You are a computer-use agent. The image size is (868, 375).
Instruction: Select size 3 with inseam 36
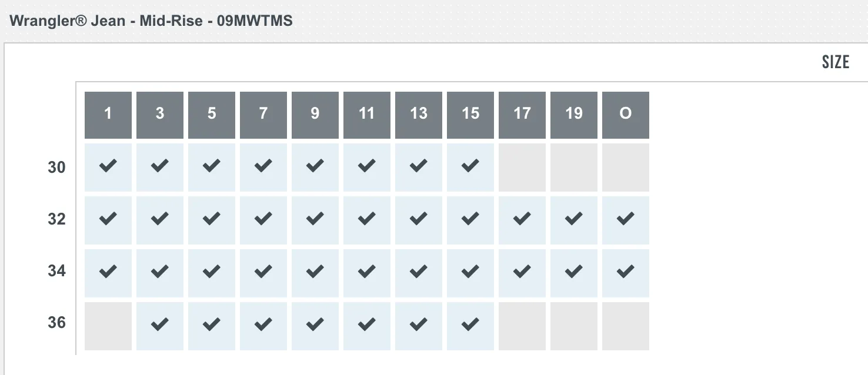tap(160, 326)
